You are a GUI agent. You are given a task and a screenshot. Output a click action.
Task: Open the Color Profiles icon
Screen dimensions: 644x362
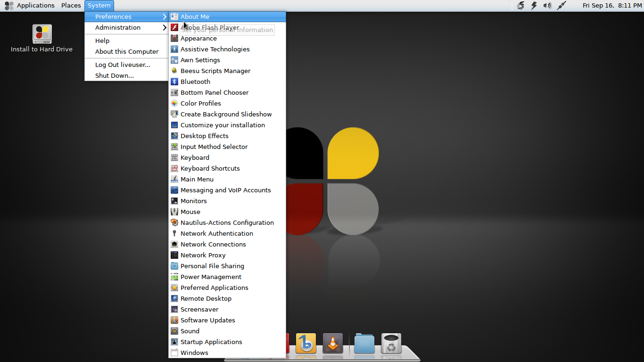(x=174, y=103)
